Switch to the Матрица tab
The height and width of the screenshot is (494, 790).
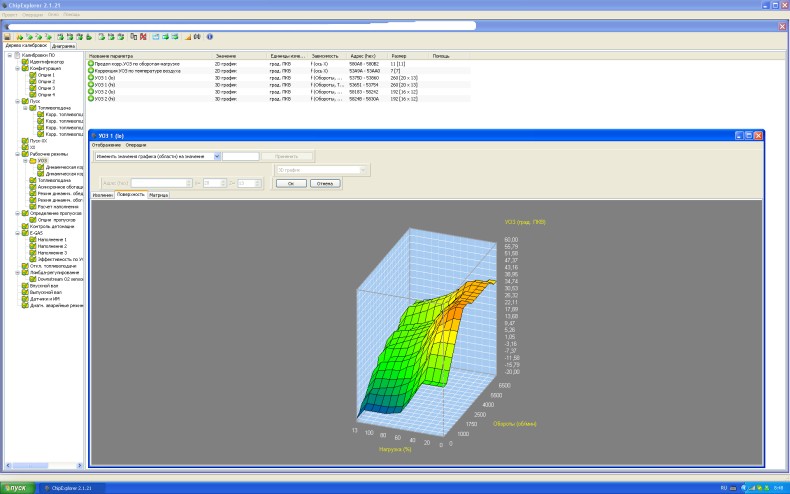(158, 195)
